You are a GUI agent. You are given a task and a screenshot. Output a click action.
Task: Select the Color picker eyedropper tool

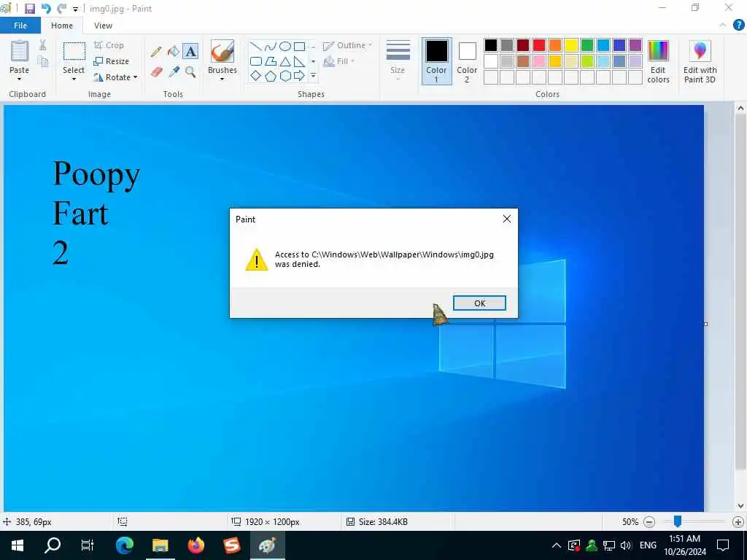174,72
